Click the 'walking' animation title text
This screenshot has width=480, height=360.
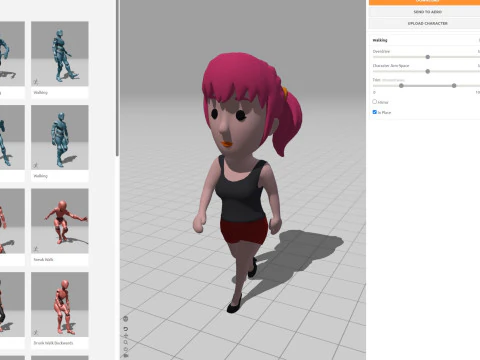coord(380,40)
